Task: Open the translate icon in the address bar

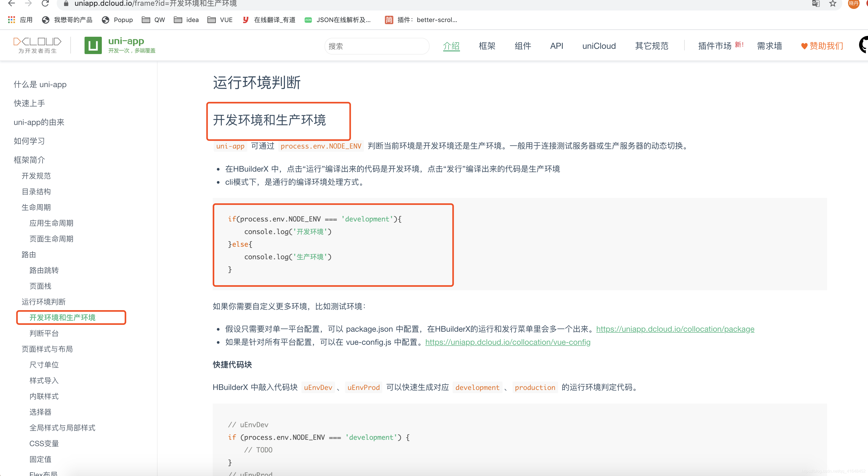Action: coord(815,4)
